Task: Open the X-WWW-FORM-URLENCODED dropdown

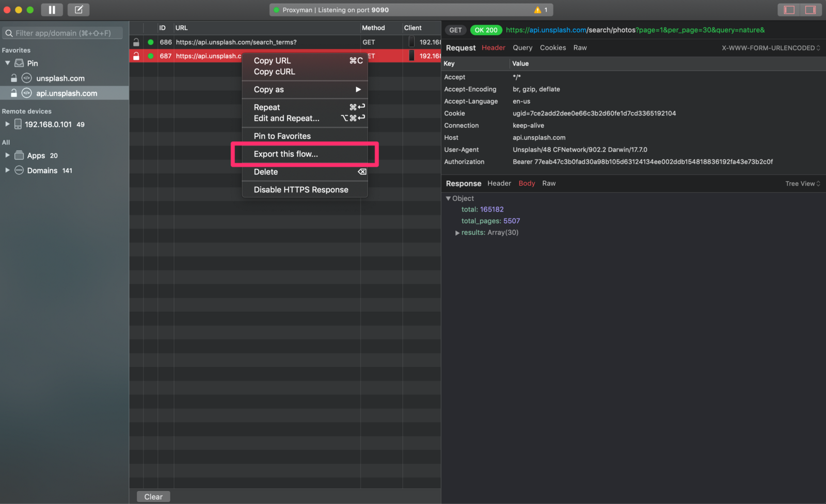Action: tap(771, 48)
